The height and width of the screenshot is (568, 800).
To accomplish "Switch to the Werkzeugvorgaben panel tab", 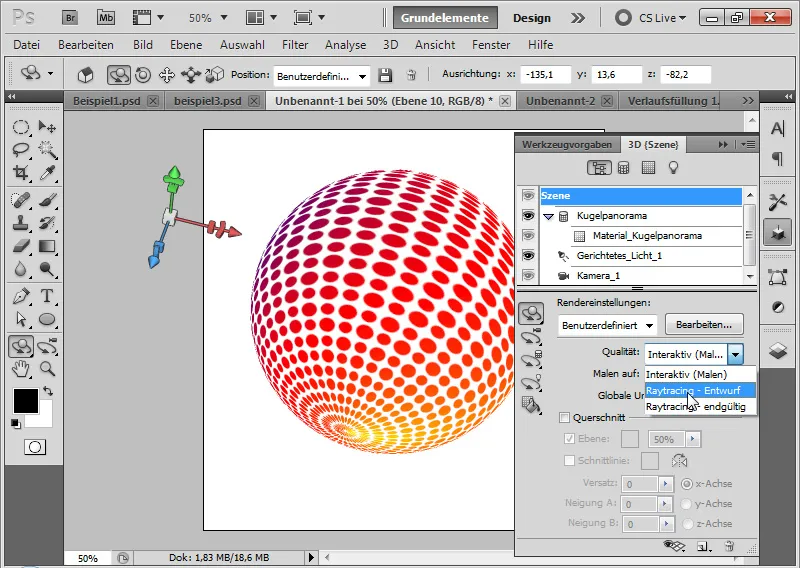I will (567, 144).
